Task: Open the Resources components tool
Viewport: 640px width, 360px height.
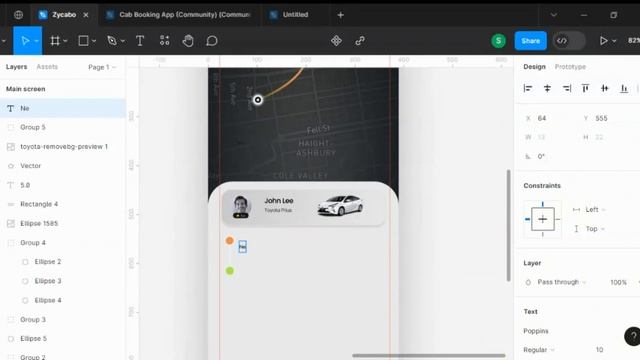Action: pyautogui.click(x=164, y=40)
